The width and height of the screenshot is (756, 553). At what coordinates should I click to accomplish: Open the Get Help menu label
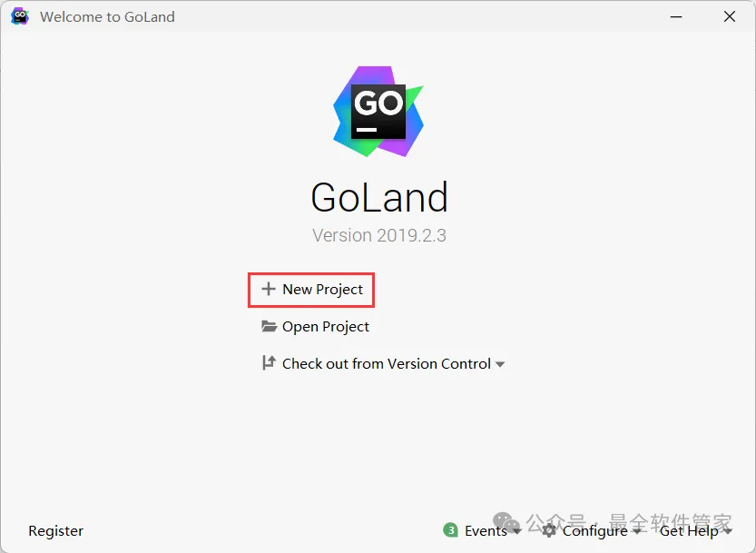pos(689,531)
